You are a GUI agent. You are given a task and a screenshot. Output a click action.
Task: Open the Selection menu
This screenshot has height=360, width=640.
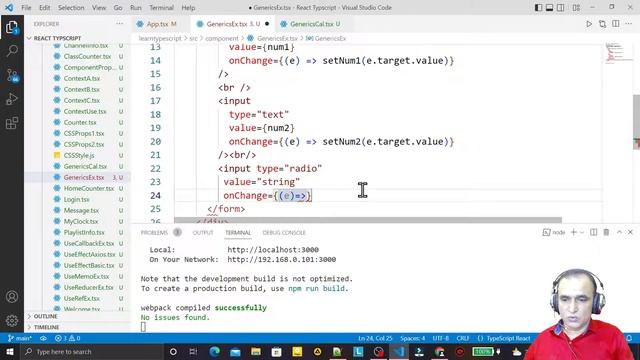tap(71, 7)
